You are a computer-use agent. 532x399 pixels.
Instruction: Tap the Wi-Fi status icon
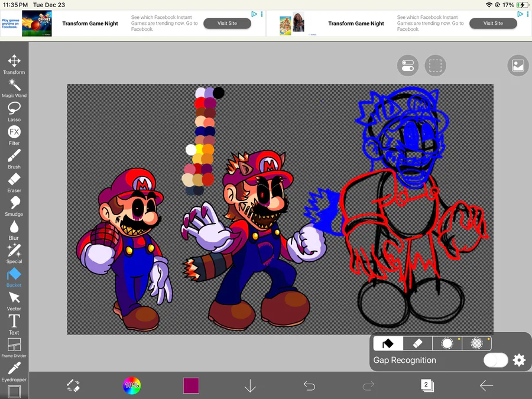coord(489,5)
